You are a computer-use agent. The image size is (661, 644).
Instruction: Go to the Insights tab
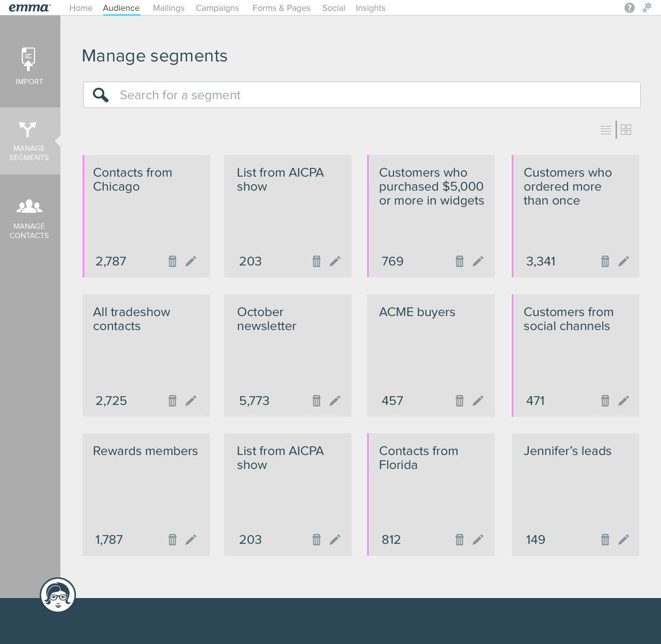coord(370,8)
